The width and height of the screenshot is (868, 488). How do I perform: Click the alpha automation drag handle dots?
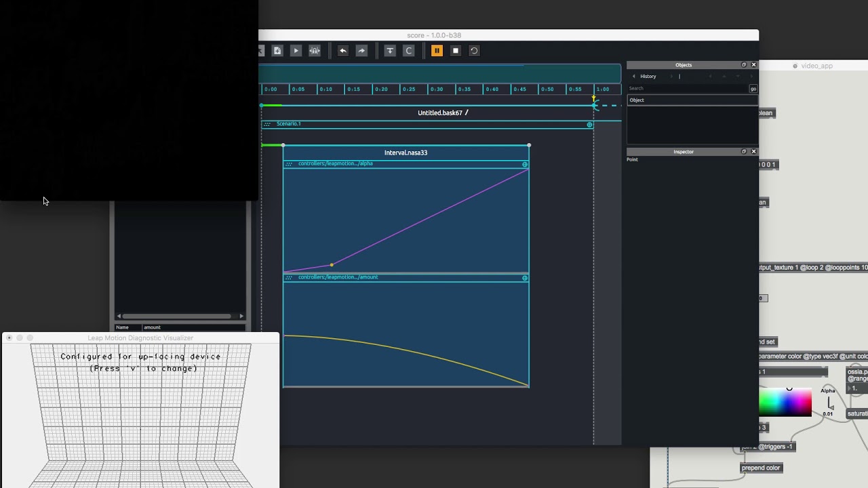[x=289, y=164]
